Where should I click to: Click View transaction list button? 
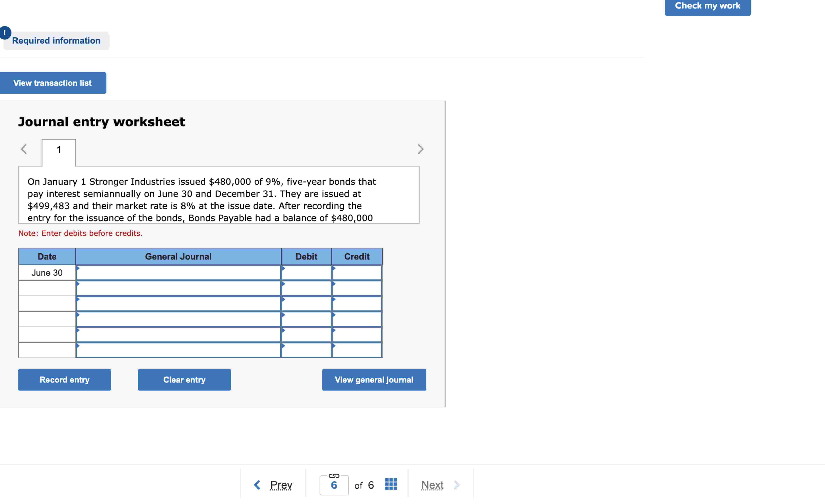(x=53, y=83)
